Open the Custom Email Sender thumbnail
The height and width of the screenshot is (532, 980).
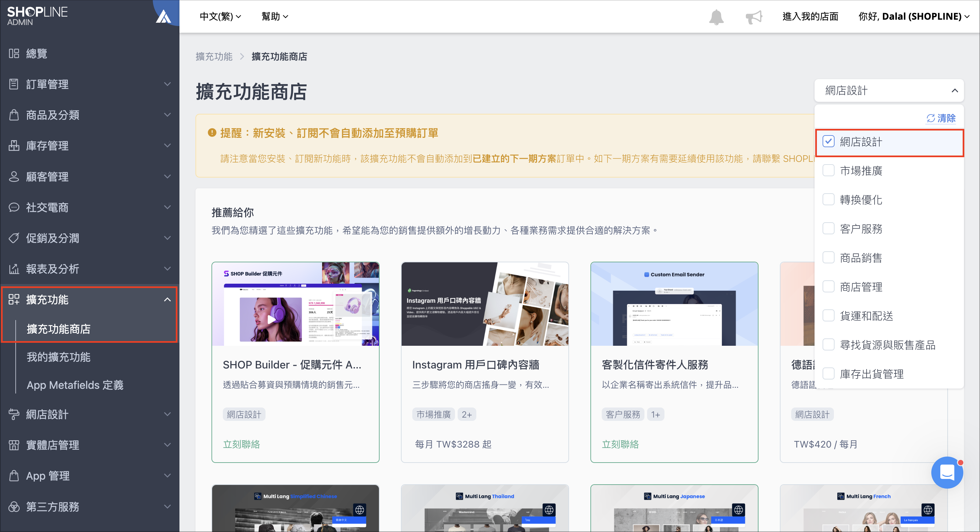tap(674, 304)
